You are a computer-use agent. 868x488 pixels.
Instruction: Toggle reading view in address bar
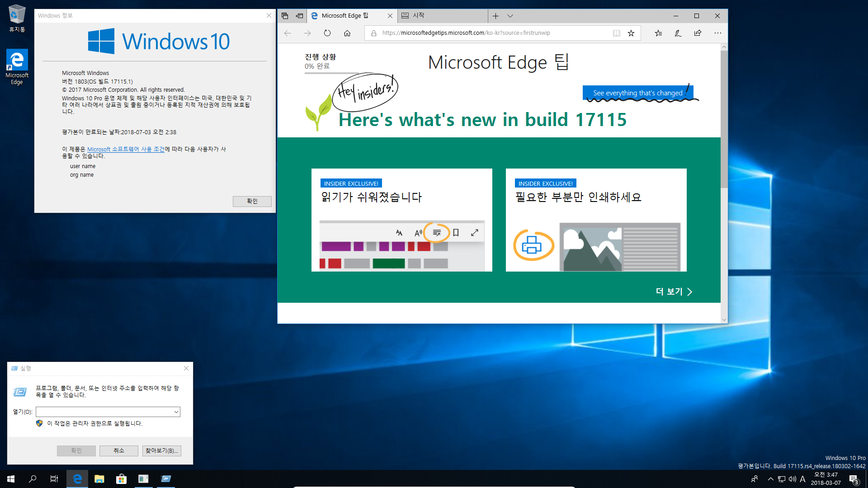tap(616, 33)
